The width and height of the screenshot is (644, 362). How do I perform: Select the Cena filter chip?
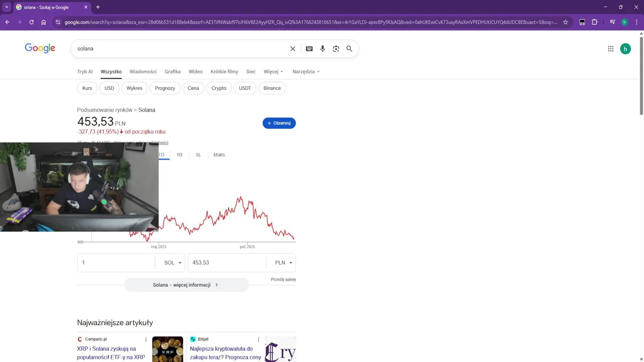(x=193, y=88)
